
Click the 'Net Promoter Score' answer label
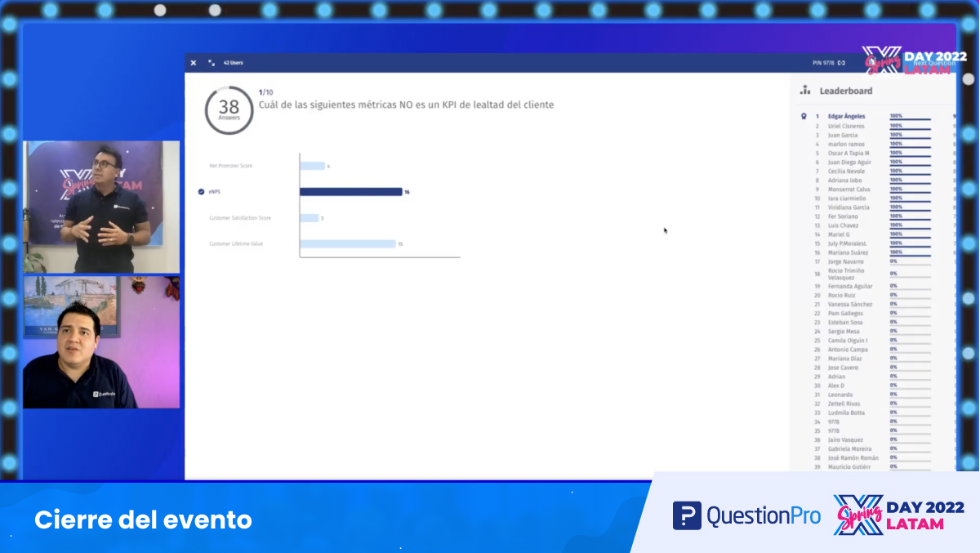(231, 166)
